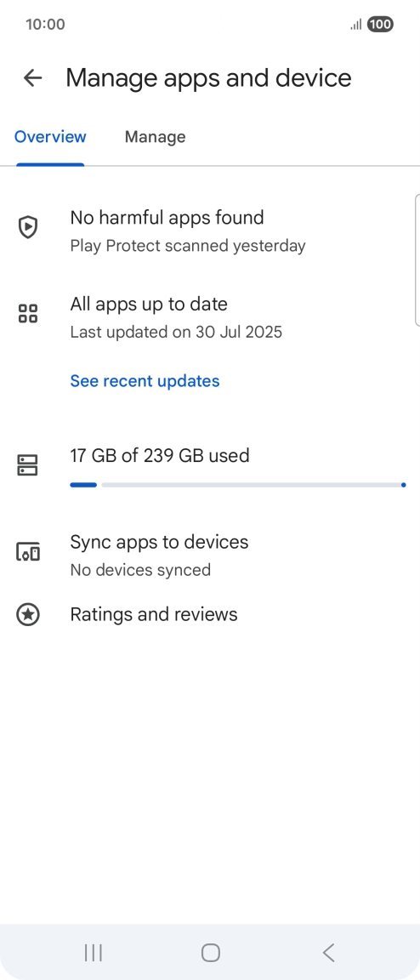This screenshot has height=980, width=420.
Task: Tap the sync devices icon
Action: pos(27,552)
